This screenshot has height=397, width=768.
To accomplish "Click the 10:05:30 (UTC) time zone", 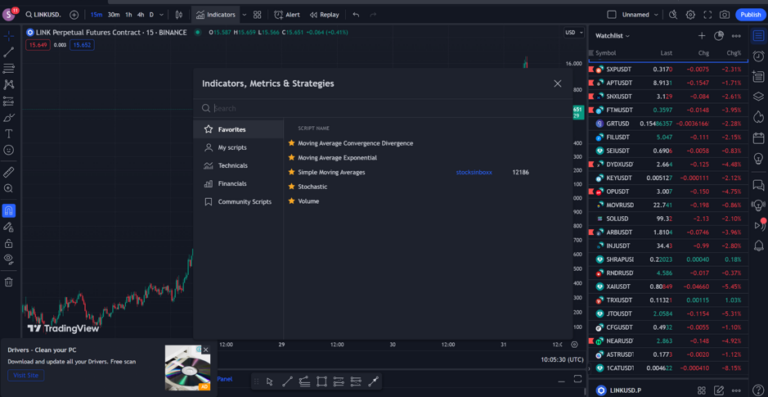I will click(562, 359).
